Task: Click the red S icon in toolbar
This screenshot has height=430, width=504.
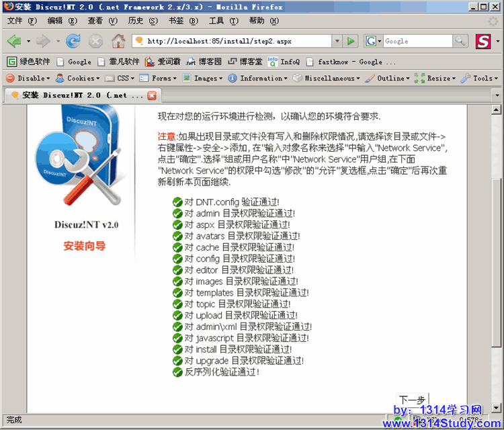Action: [483, 41]
